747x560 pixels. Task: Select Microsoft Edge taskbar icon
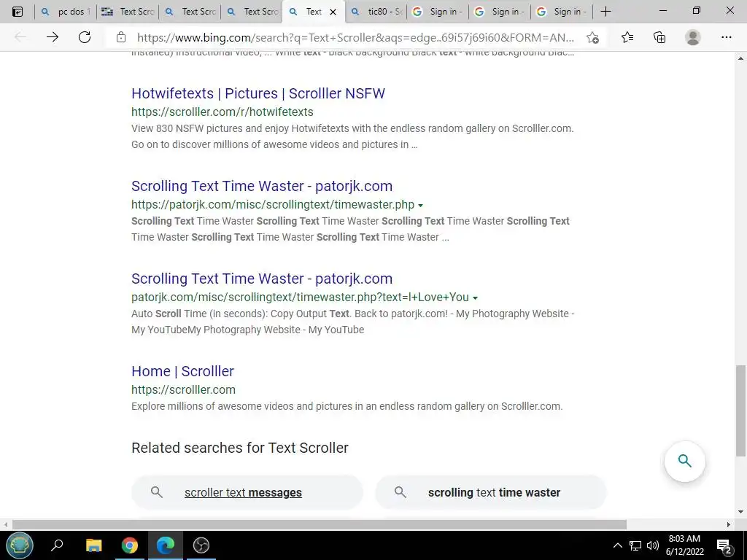(x=166, y=545)
